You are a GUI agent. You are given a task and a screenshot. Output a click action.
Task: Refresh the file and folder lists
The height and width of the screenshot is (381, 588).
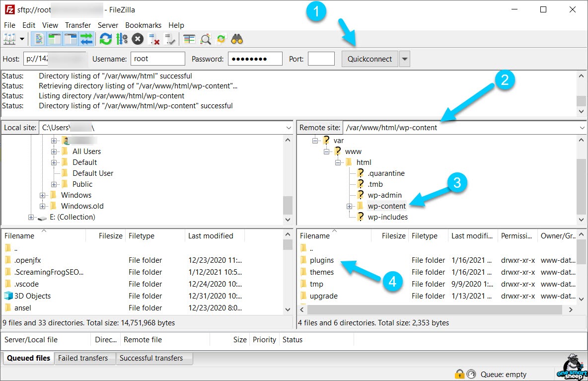point(106,39)
